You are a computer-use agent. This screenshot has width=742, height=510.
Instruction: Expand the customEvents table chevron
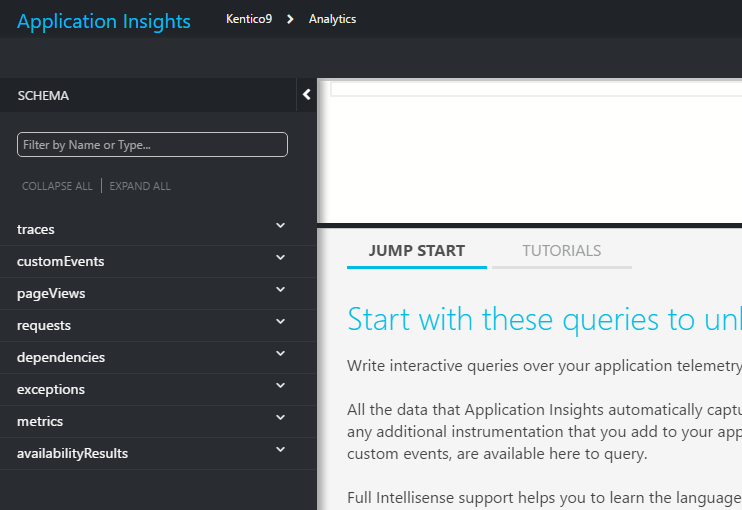point(281,257)
